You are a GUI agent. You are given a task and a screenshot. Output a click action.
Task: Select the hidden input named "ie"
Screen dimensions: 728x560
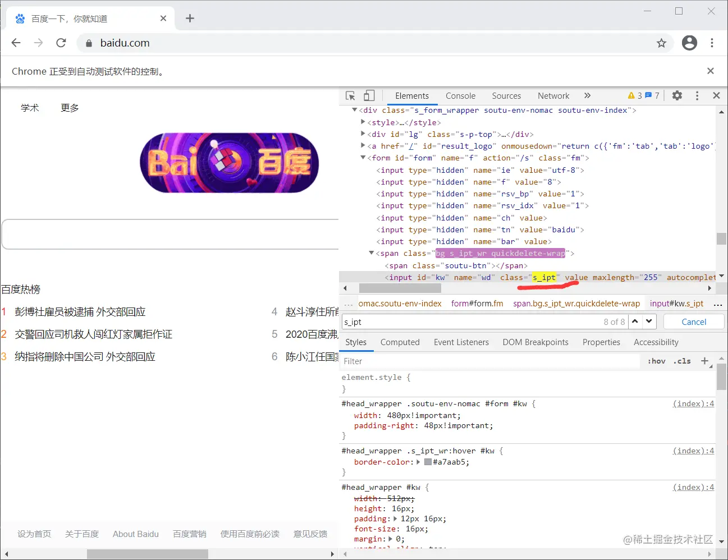(480, 170)
